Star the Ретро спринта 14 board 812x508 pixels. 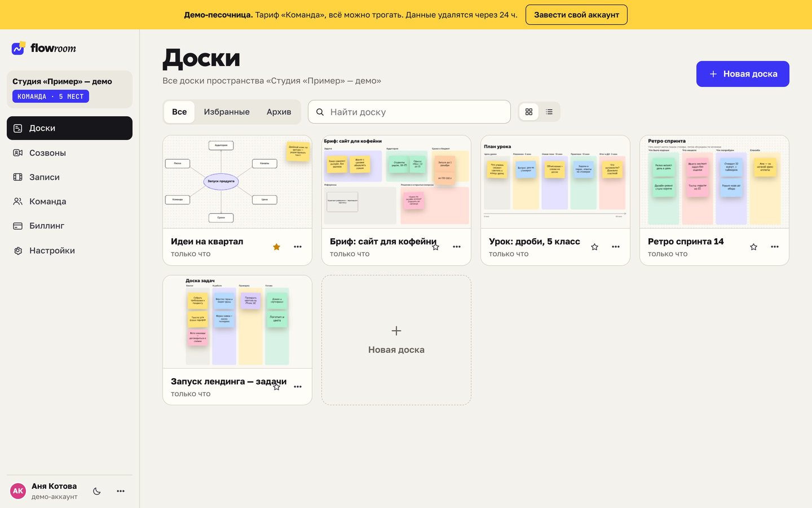pos(753,247)
